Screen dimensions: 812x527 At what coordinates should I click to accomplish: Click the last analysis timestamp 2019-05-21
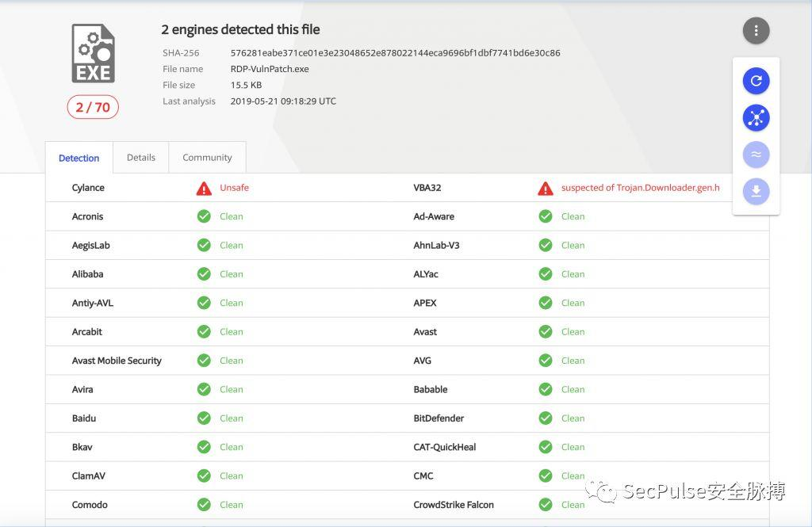283,101
